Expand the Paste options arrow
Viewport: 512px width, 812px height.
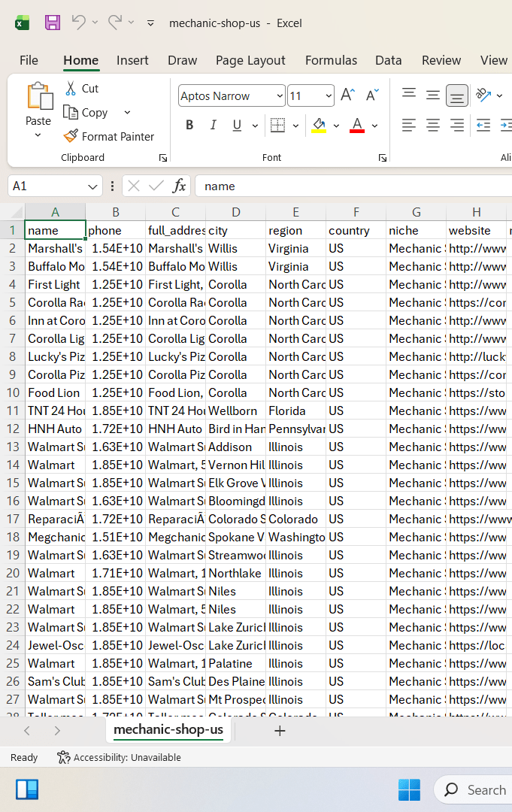[38, 135]
